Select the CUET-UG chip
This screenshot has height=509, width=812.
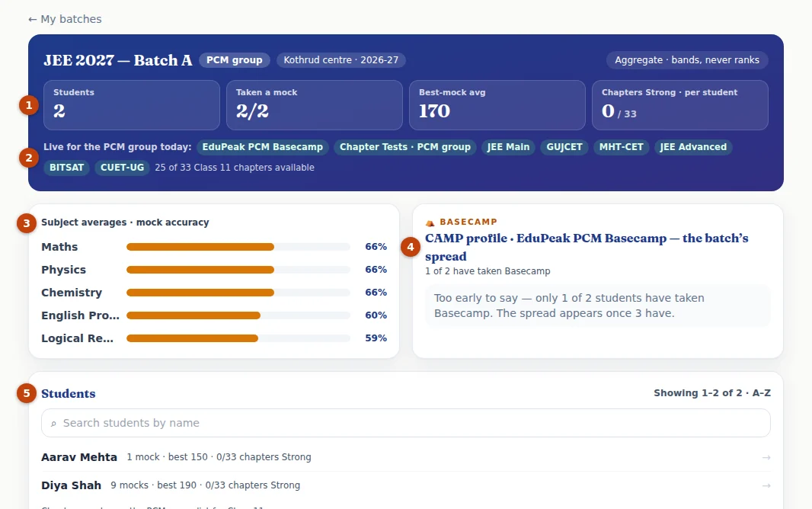[122, 168]
